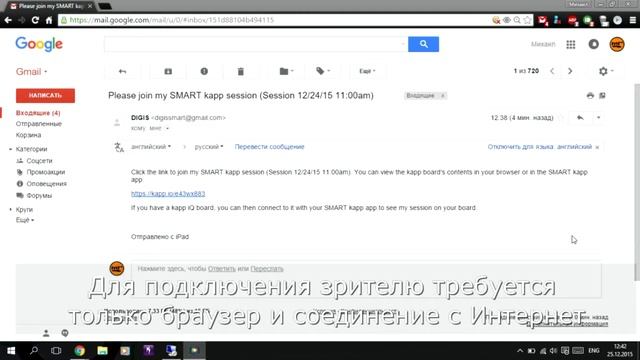
Task: Open Task View in taskbar
Action: click(56, 351)
